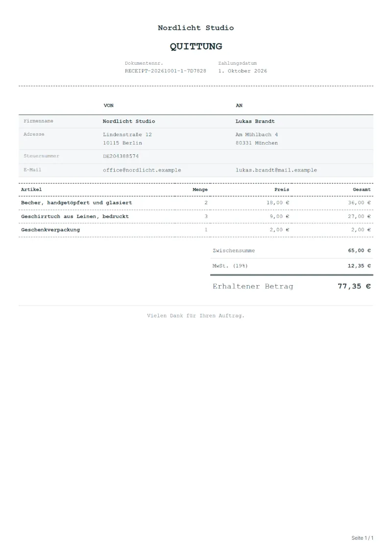Click the tax amount 12,35 €

click(360, 266)
